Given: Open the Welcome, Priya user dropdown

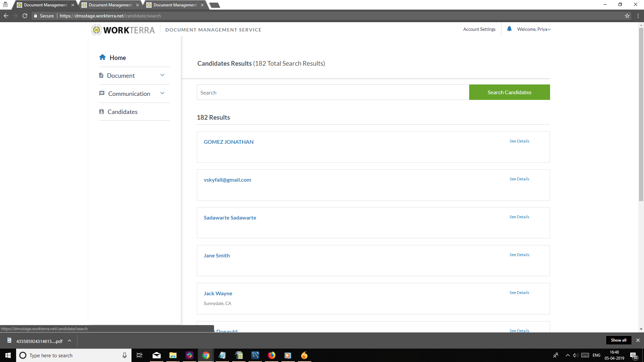Looking at the screenshot, I should tap(534, 29).
